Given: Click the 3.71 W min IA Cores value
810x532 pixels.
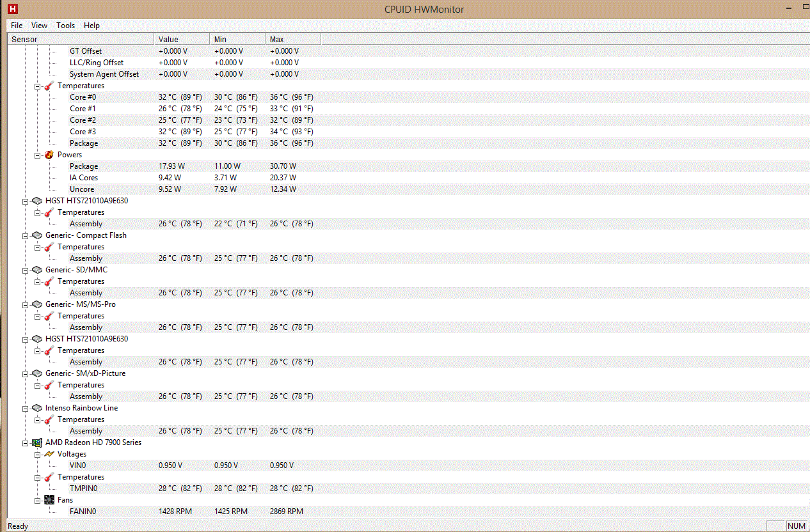Looking at the screenshot, I should 225,178.
